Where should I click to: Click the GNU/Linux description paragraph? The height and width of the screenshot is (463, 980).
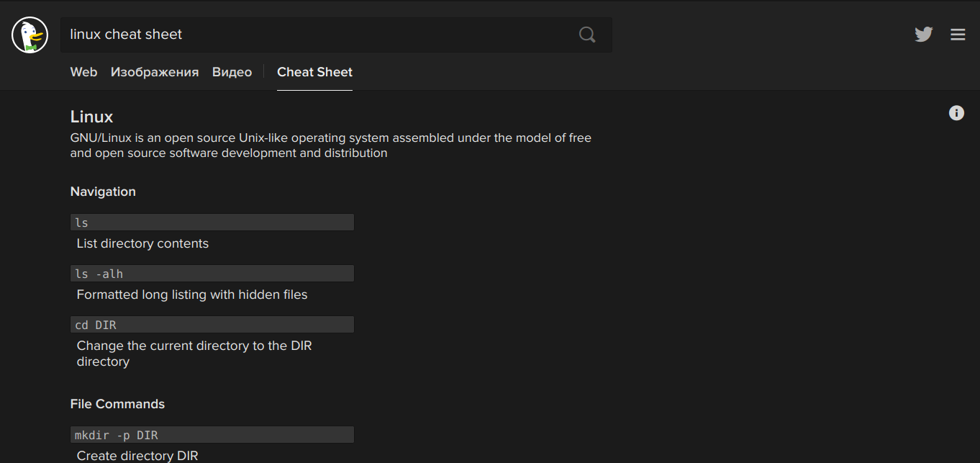point(331,145)
